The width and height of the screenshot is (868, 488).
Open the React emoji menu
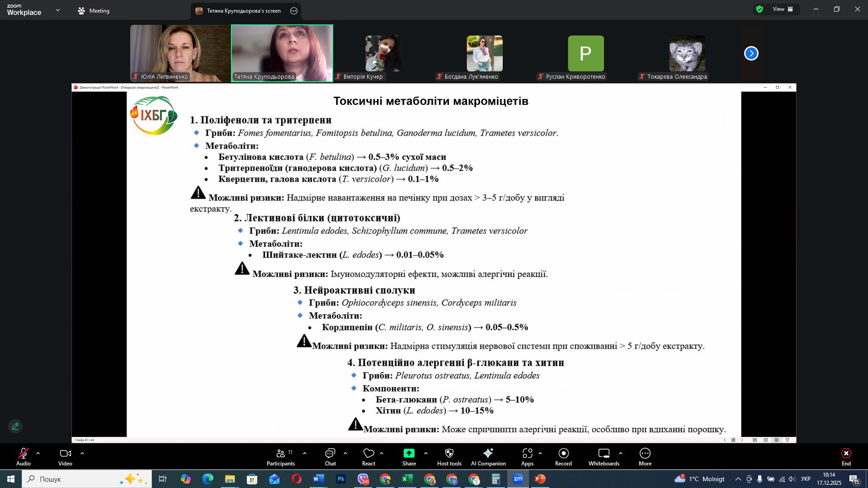point(368,457)
